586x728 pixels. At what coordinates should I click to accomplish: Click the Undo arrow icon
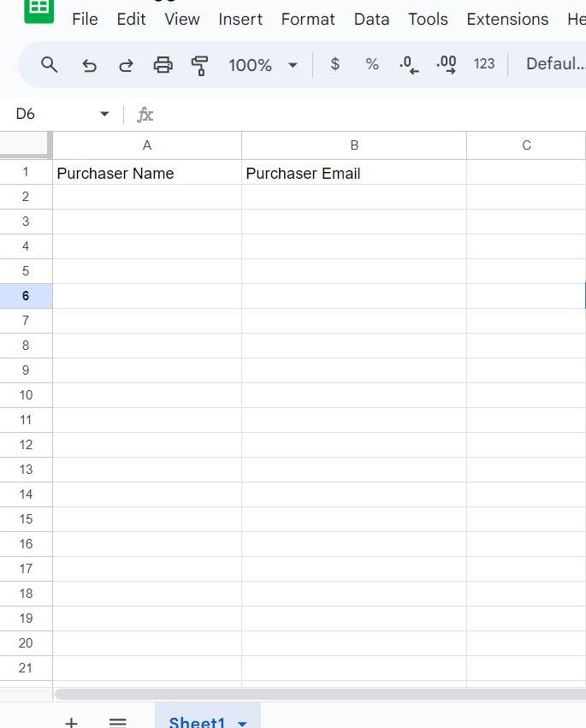click(x=89, y=64)
